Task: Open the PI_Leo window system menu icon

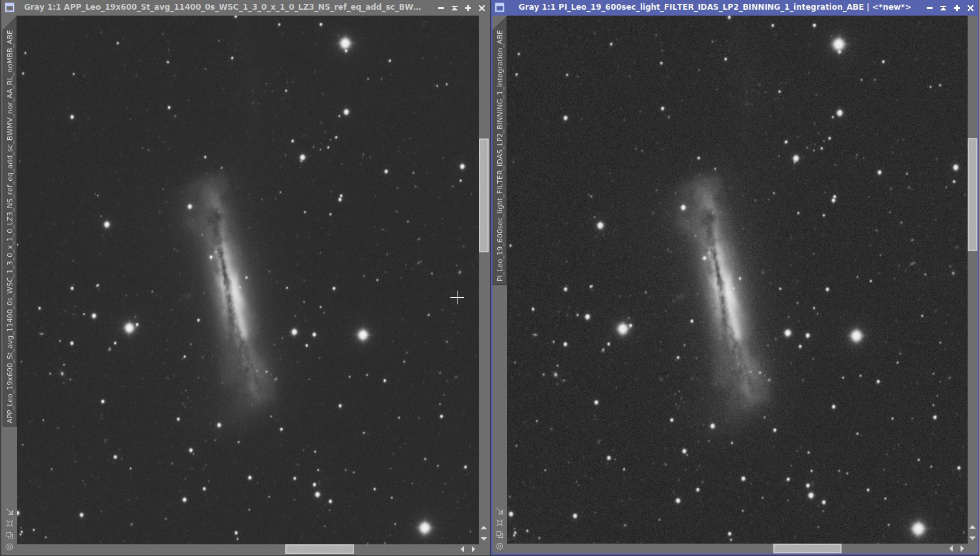Action: tap(500, 8)
